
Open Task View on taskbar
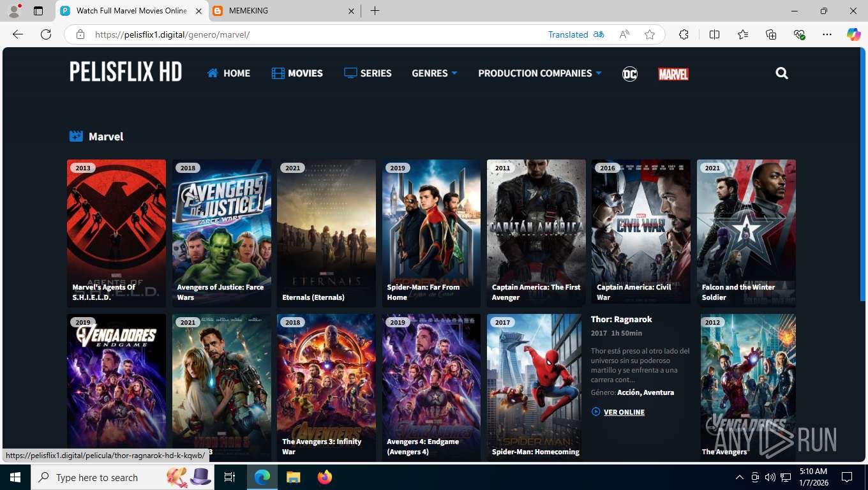pos(230,477)
